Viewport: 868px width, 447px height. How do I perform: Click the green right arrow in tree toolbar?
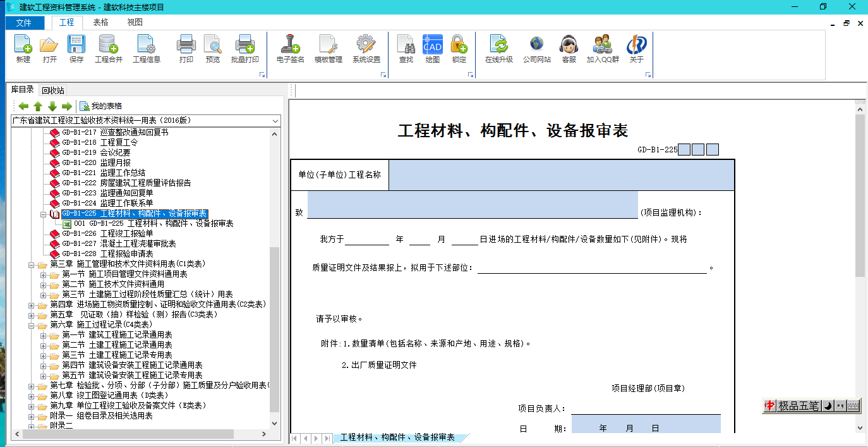click(67, 106)
